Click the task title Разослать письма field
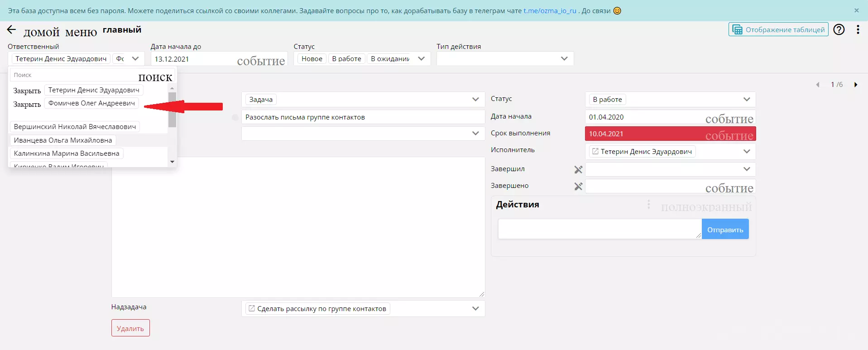The height and width of the screenshot is (350, 868). click(x=363, y=117)
